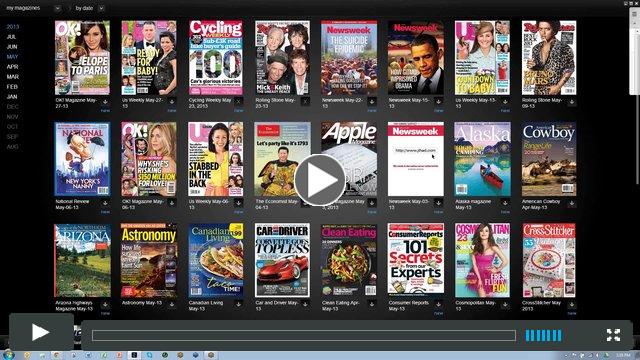Viewport: 640px width, 360px height.
Task: Open the Alaska magazine cover
Action: coord(482,159)
